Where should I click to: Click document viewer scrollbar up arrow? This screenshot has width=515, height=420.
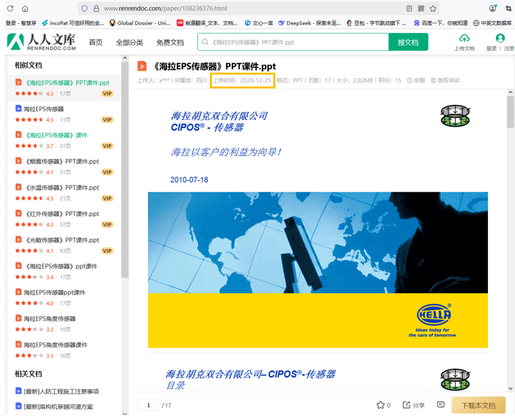point(510,92)
